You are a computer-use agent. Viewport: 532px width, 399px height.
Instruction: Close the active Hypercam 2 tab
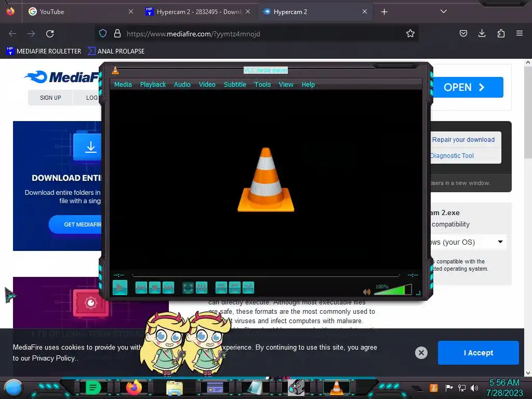[365, 11]
